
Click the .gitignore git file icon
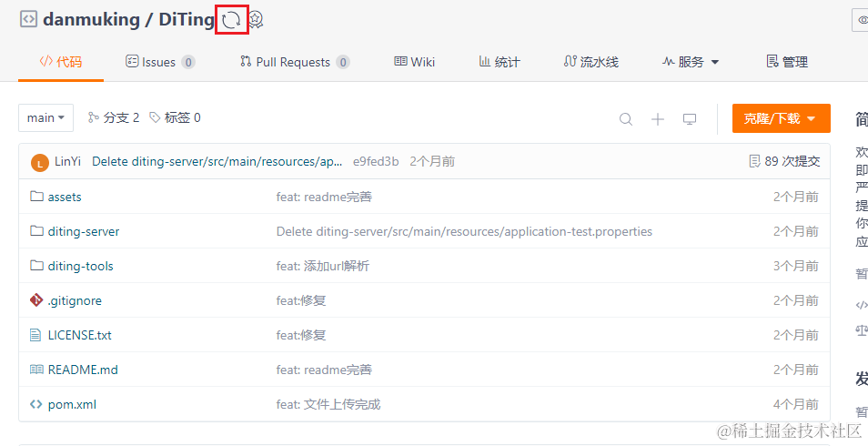pyautogui.click(x=36, y=300)
